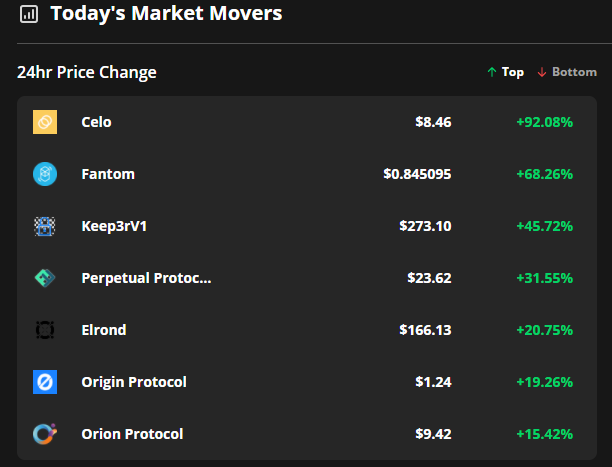Open the Celo coin name link
Screen dimensions: 612x467
coord(96,122)
